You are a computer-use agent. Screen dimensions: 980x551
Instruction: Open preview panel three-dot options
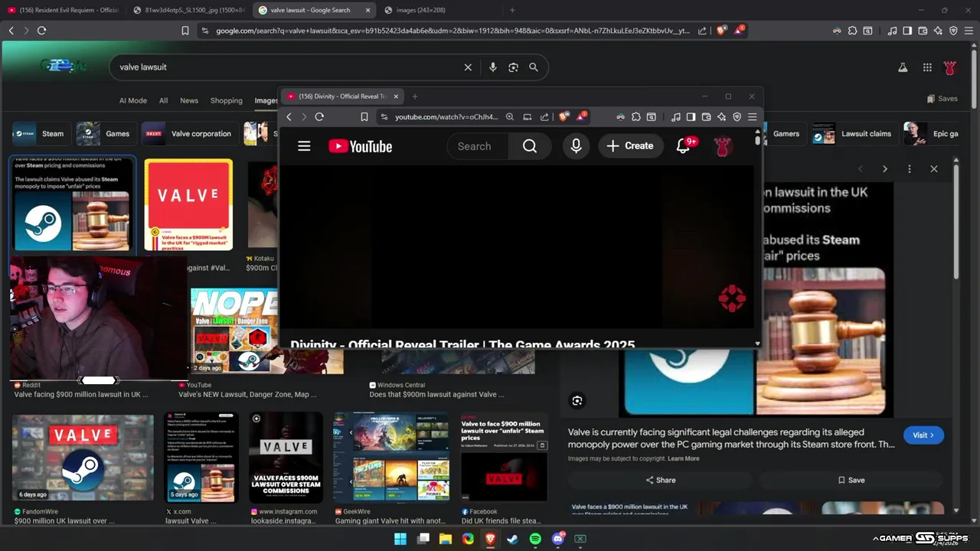point(910,168)
